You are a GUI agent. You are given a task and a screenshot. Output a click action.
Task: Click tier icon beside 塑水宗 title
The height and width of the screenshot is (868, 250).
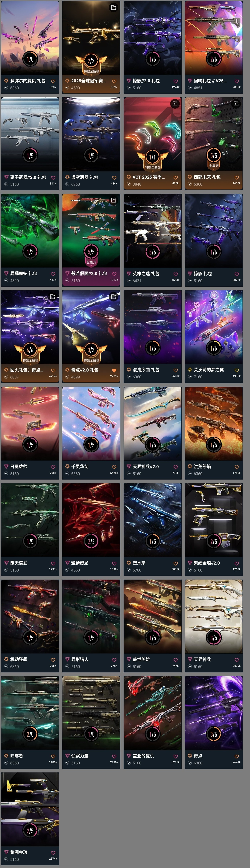click(129, 563)
